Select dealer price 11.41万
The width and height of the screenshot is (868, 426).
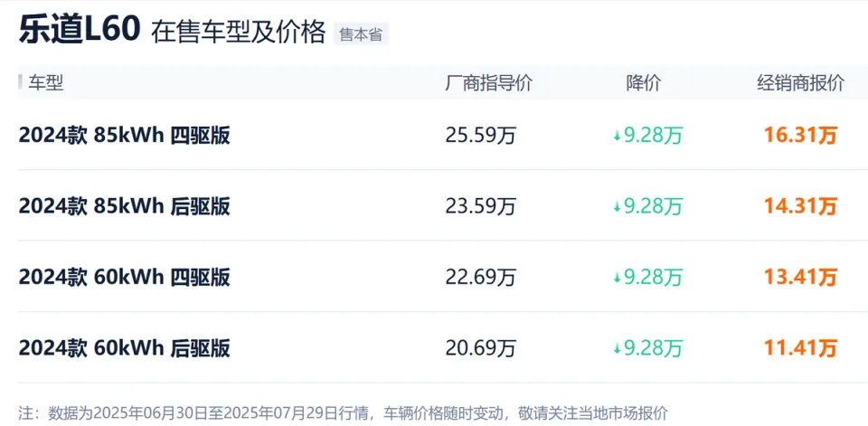(x=800, y=348)
